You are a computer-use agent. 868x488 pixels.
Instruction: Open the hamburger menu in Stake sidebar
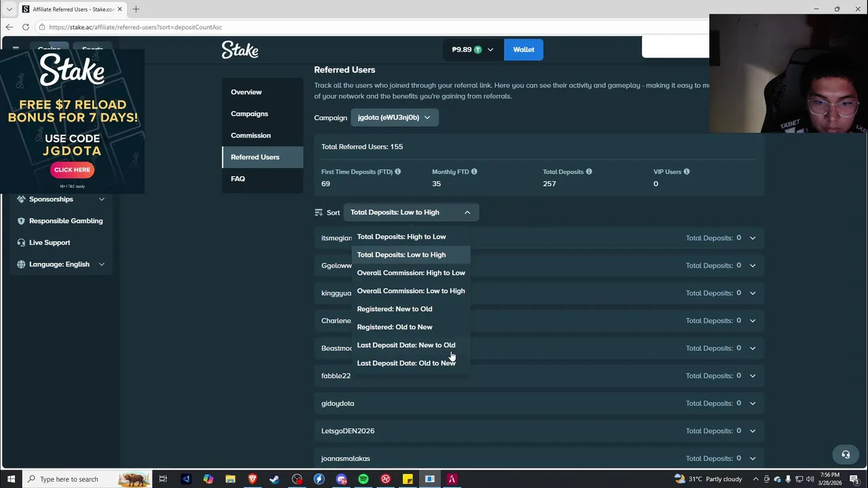pyautogui.click(x=16, y=49)
